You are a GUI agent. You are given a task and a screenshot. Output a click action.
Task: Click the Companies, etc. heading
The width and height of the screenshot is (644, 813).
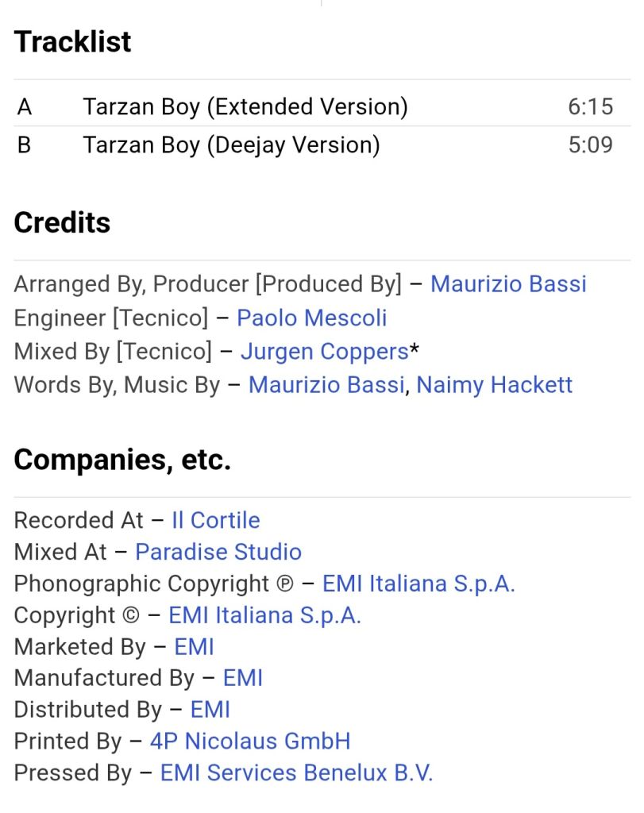[x=122, y=460]
